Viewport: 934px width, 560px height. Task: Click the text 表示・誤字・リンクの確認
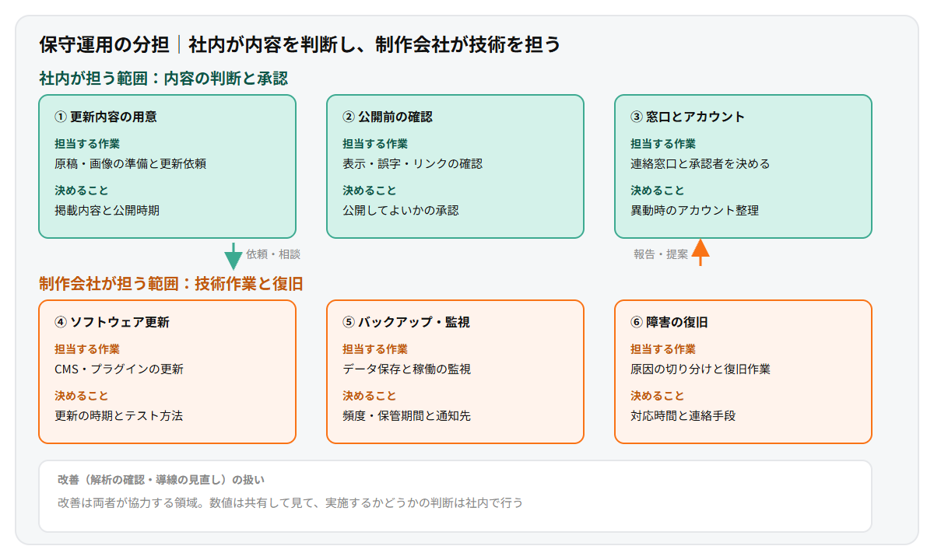413,164
